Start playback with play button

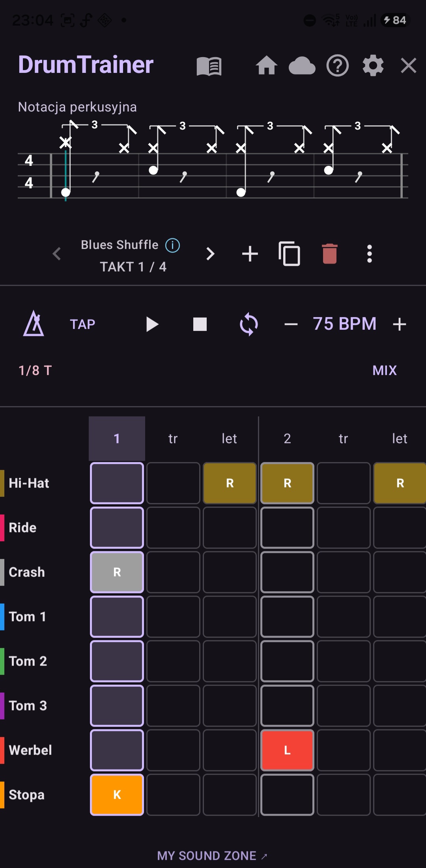pos(152,324)
